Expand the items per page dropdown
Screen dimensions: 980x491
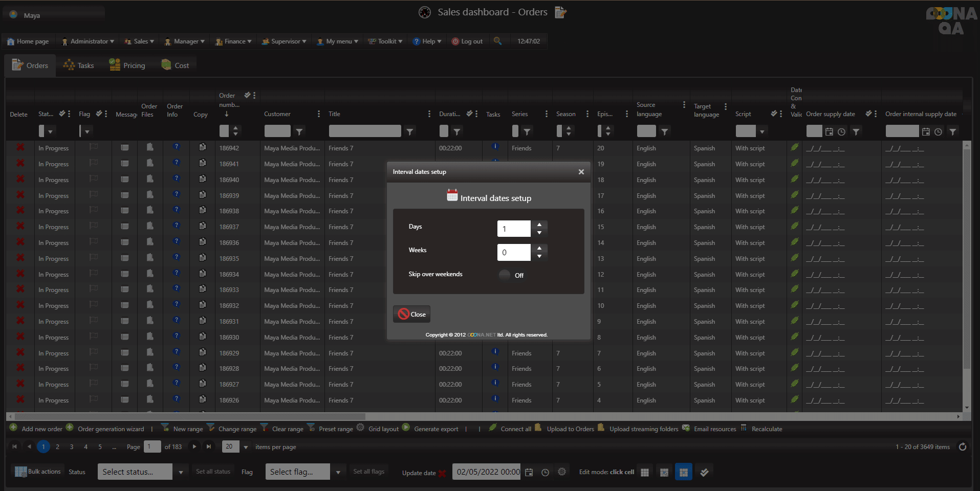tap(246, 447)
